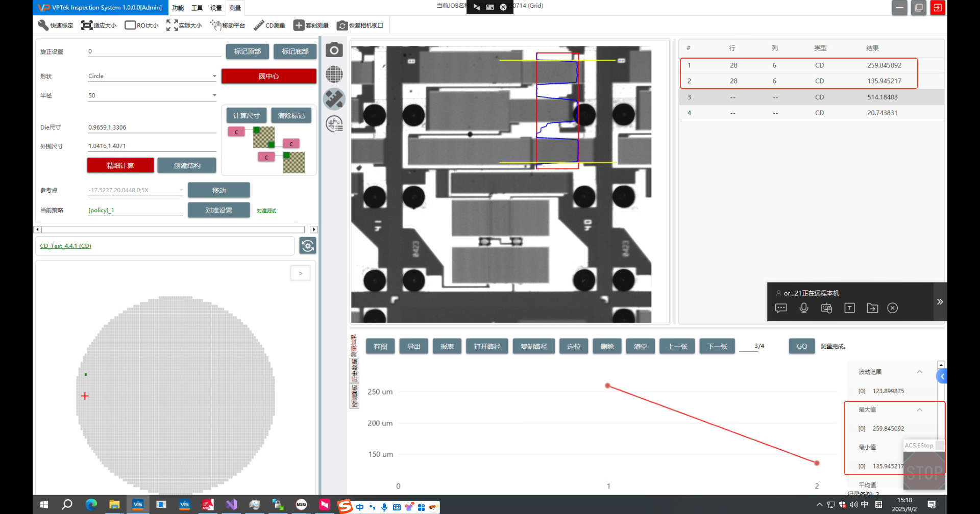
Task: Collapse the 波动范围 section
Action: point(919,372)
